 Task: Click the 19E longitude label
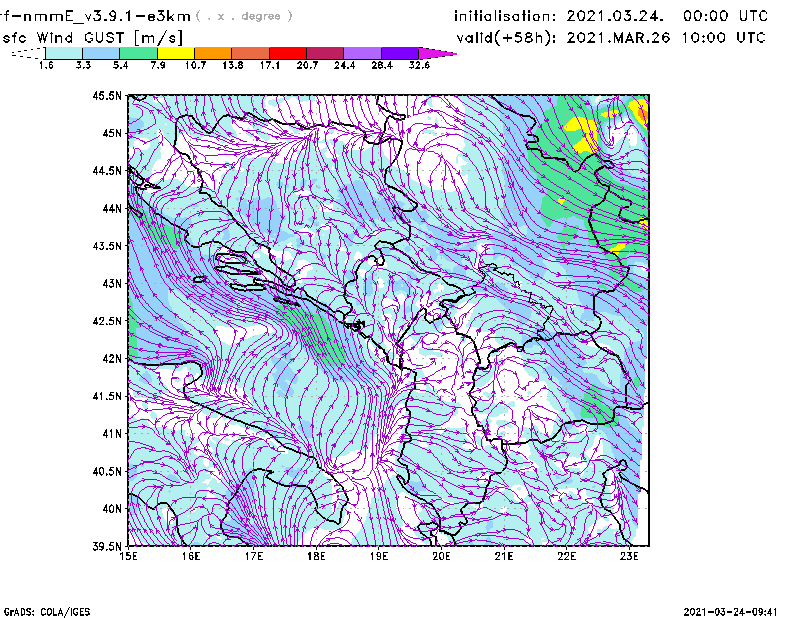click(x=379, y=556)
